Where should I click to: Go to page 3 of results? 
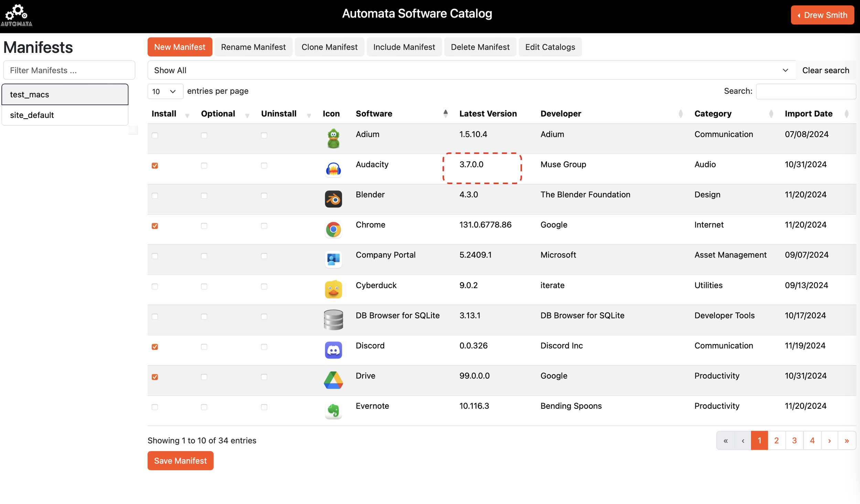(x=794, y=440)
